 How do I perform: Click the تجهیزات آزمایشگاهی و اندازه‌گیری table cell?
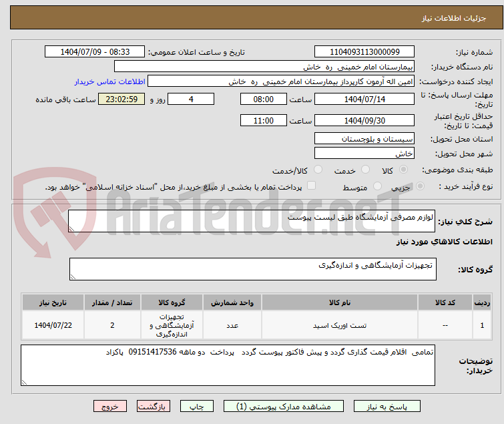[x=172, y=325]
